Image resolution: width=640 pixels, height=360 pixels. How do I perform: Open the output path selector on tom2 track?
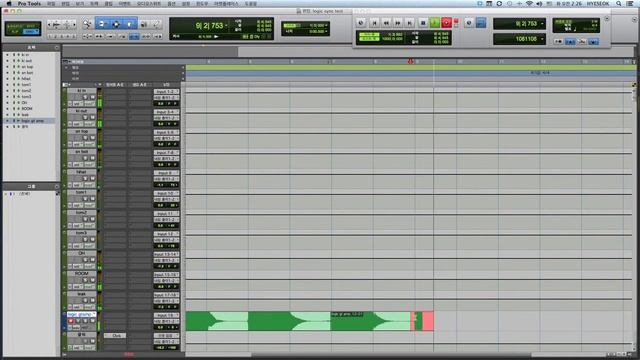click(166, 220)
